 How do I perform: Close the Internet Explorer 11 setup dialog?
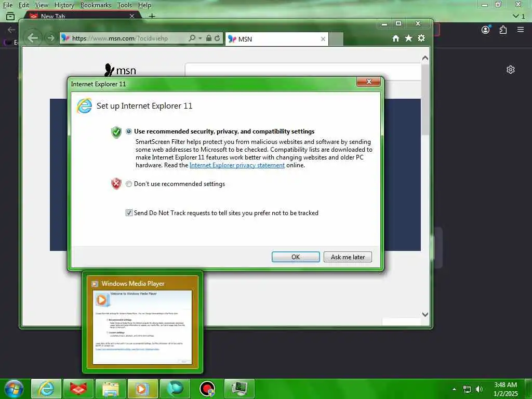(x=368, y=82)
